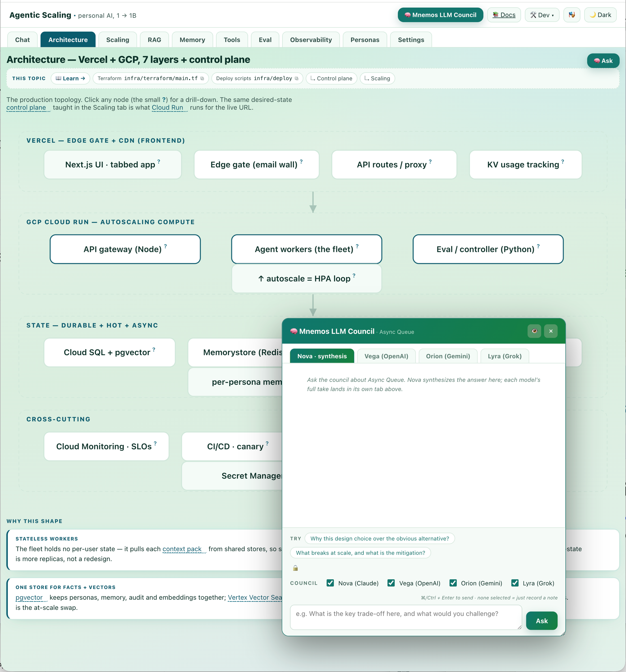
Task: Click the Ask button beside the Architecture heading
Action: click(x=603, y=61)
